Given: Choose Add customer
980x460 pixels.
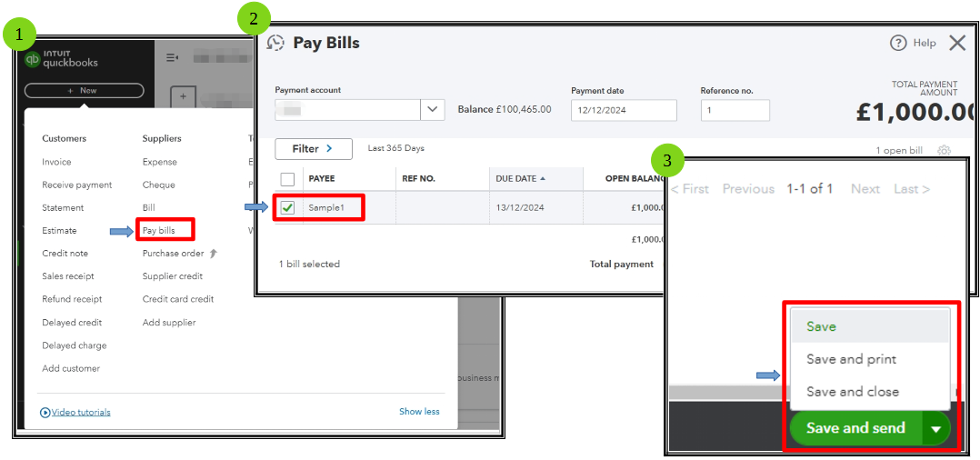Looking at the screenshot, I should coord(71,369).
